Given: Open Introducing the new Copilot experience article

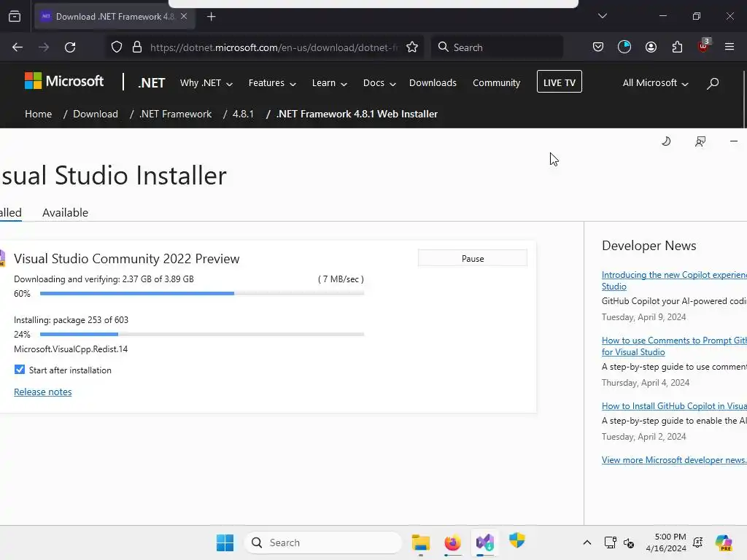Looking at the screenshot, I should 674,281.
